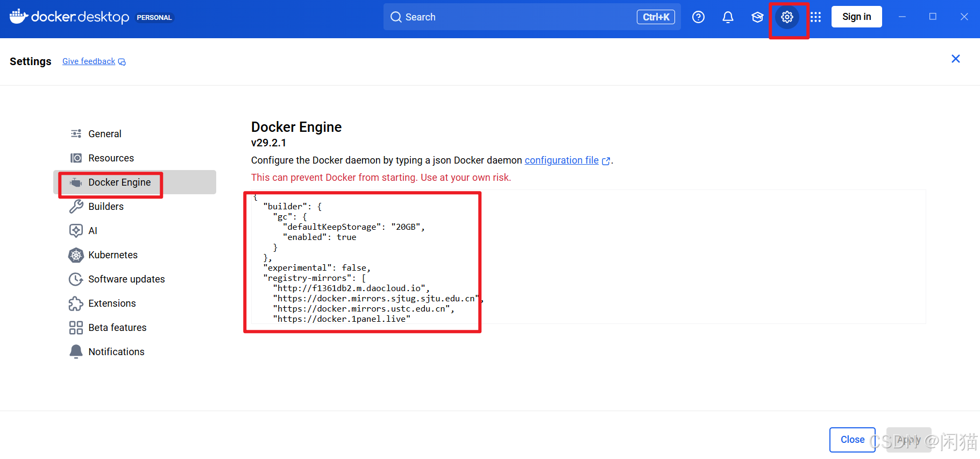Click the Extensions puzzle piece icon
Image resolution: width=980 pixels, height=459 pixels.
click(x=76, y=303)
